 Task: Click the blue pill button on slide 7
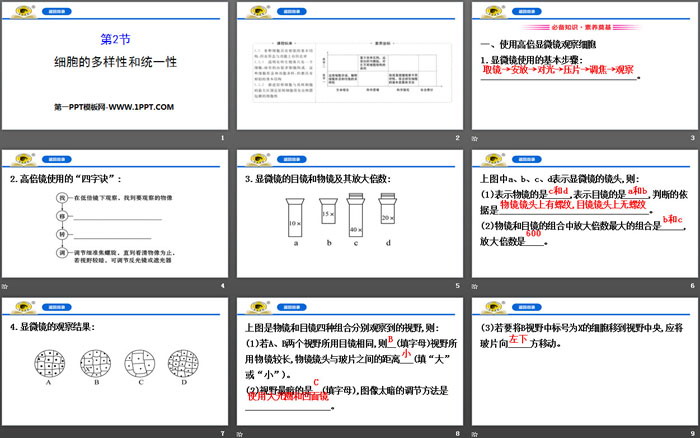(57, 307)
